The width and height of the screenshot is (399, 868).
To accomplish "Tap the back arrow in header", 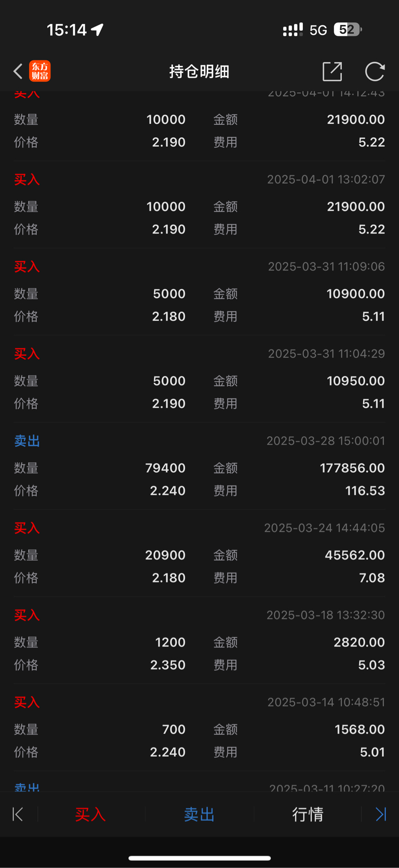I will pos(18,71).
